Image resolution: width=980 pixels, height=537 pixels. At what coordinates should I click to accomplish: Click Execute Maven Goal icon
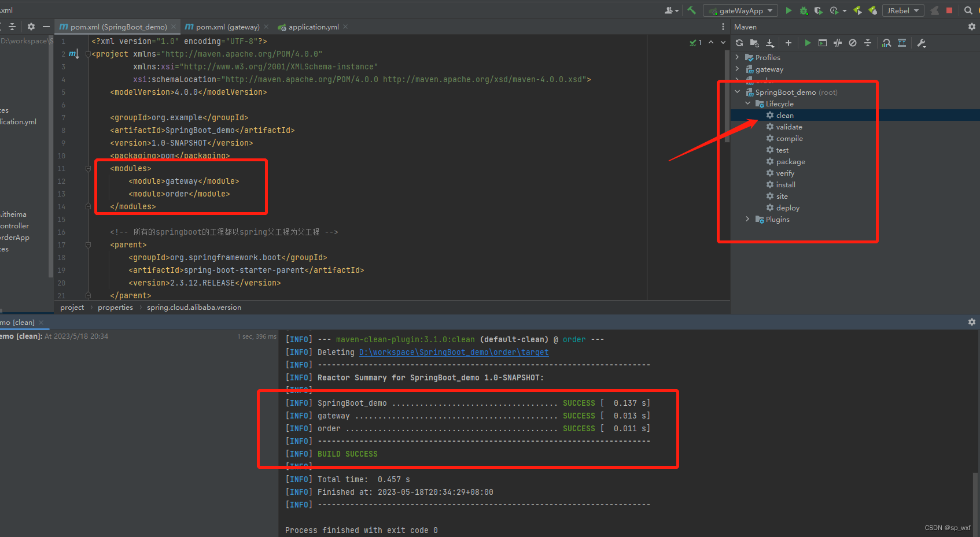click(823, 43)
